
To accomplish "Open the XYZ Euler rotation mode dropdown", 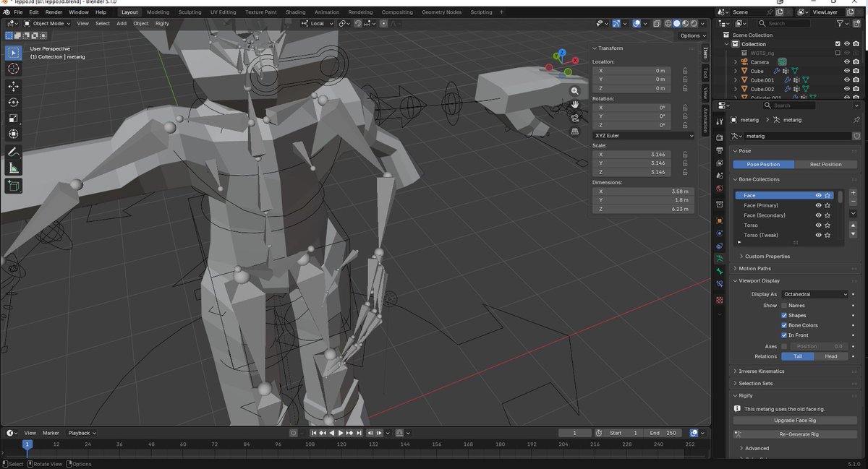I will pyautogui.click(x=643, y=135).
